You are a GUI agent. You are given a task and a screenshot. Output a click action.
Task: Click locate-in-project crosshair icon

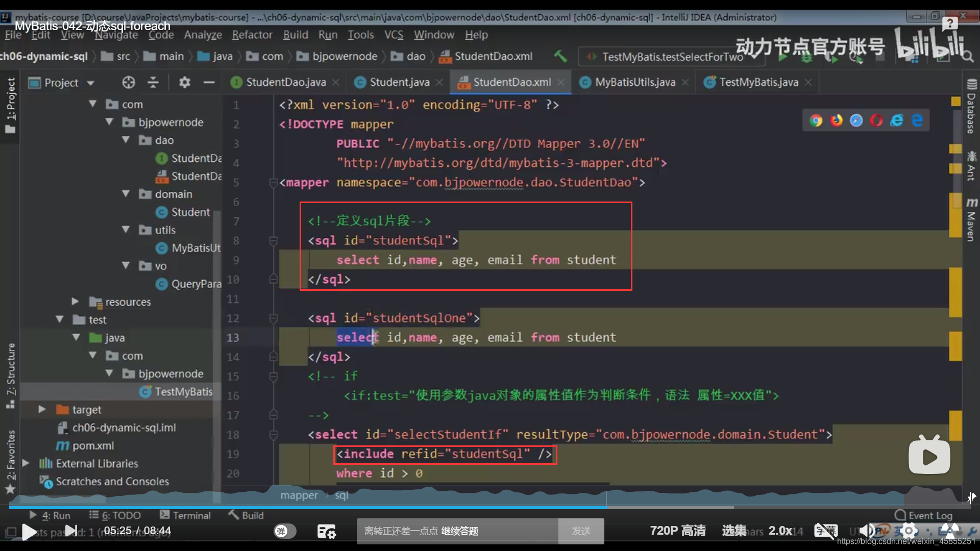(129, 82)
